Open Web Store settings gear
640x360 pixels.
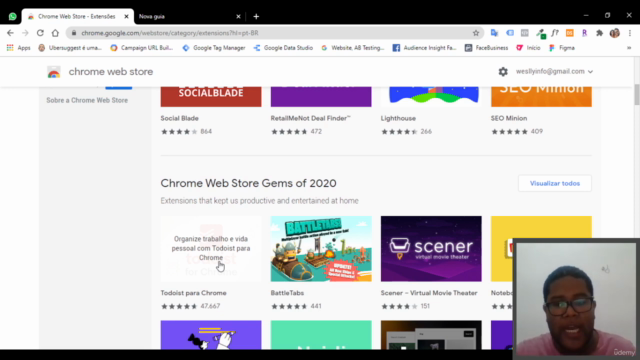pos(503,72)
